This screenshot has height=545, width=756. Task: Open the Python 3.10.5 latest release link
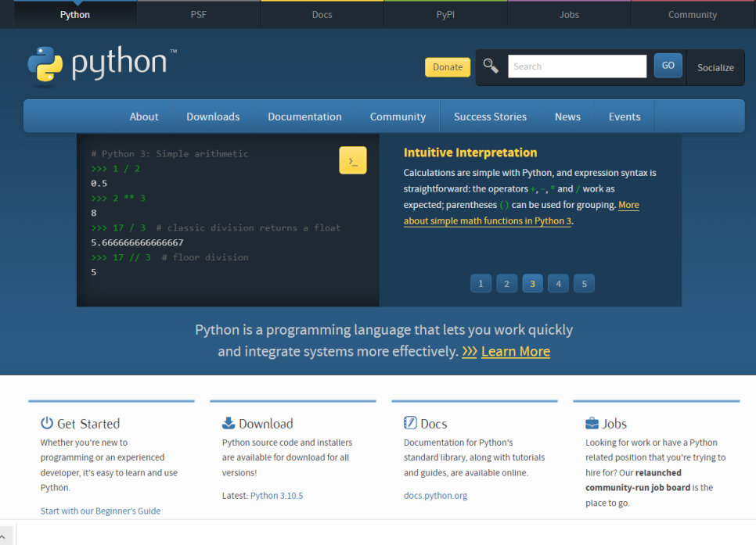pyautogui.click(x=277, y=496)
